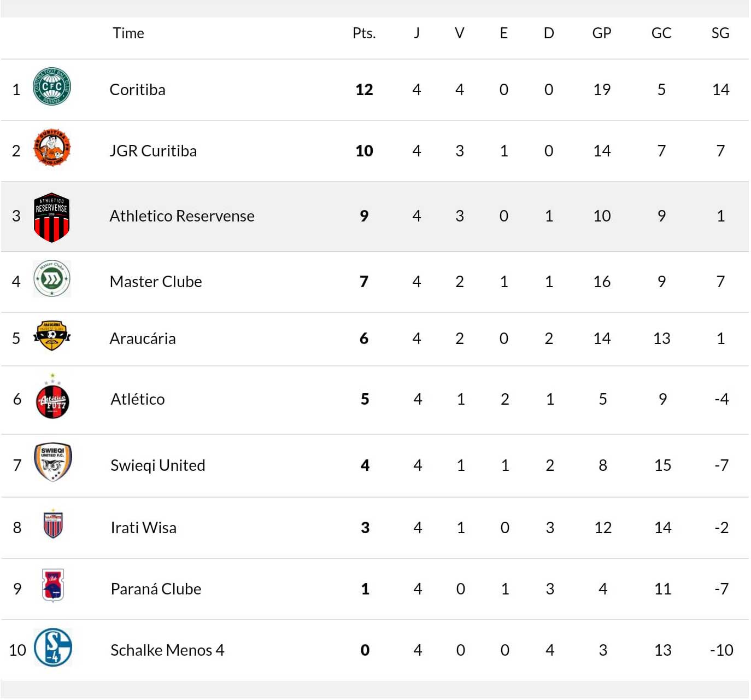Image resolution: width=751 pixels, height=700 pixels.
Task: Click the GC column header
Action: (661, 33)
